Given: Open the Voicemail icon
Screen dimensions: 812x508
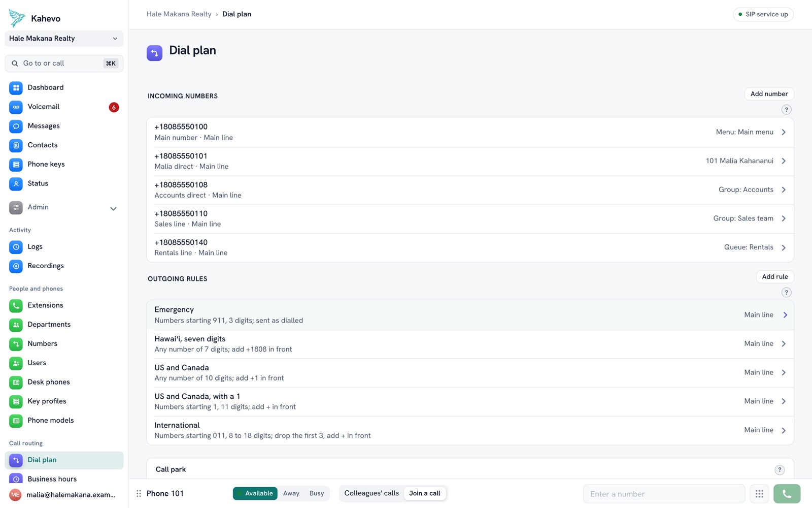Looking at the screenshot, I should click(16, 107).
